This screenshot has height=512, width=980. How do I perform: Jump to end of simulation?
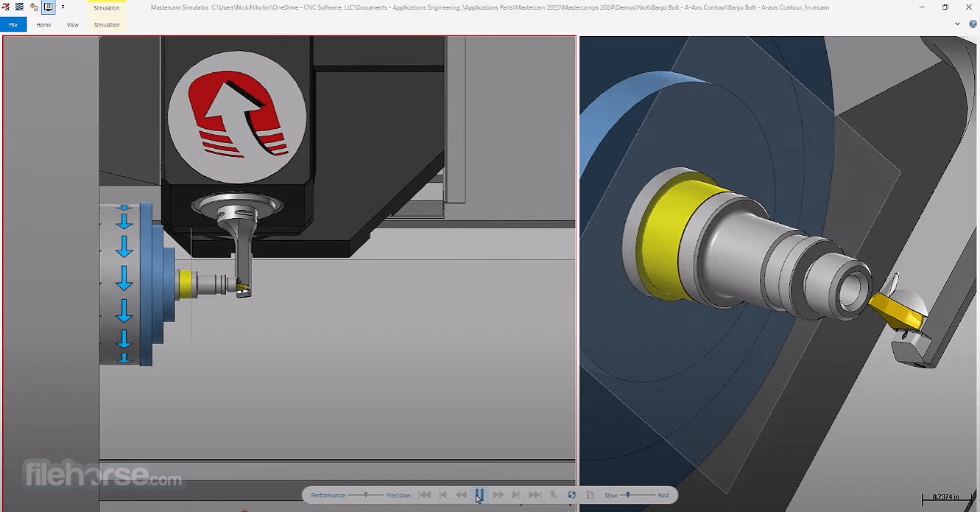coord(535,495)
